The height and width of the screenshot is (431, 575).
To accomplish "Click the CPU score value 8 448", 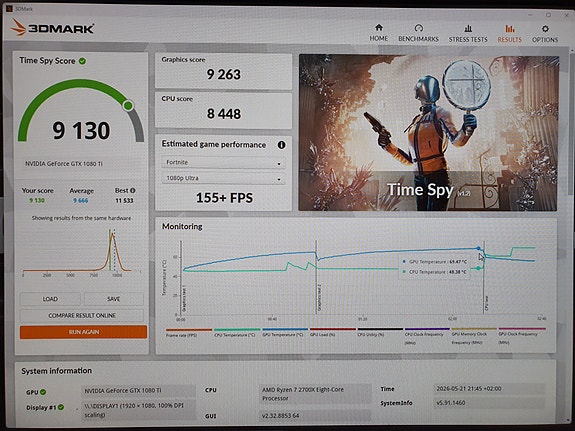I will pyautogui.click(x=224, y=114).
